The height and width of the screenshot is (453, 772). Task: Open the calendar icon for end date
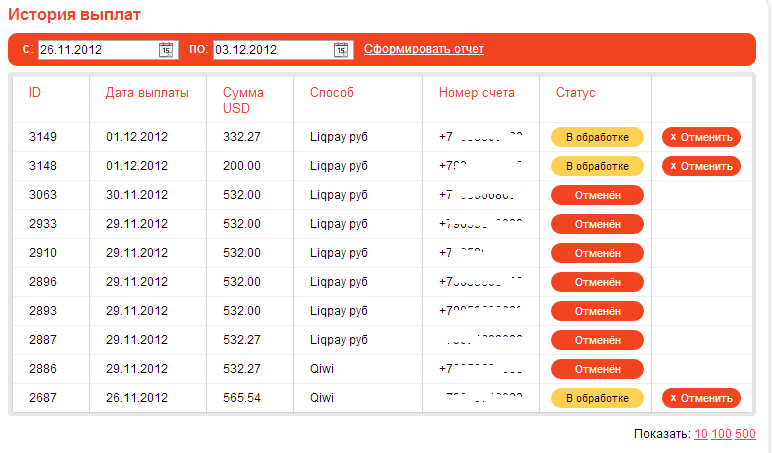(x=342, y=49)
